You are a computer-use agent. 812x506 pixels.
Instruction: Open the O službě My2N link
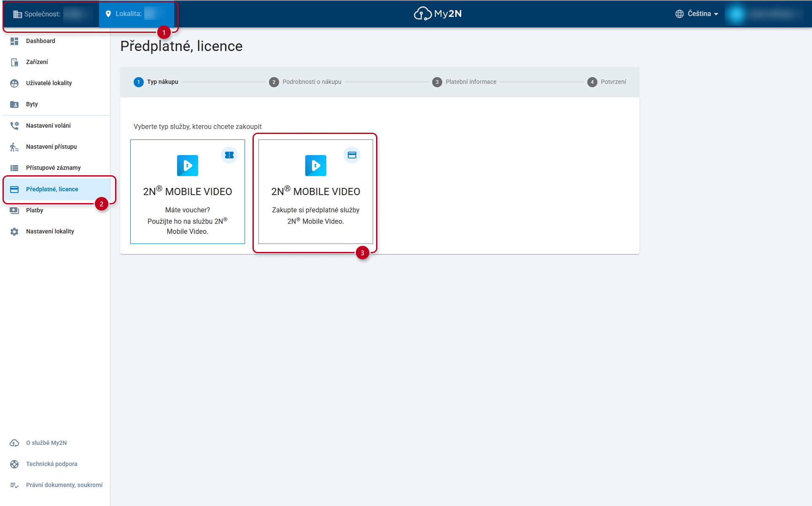[x=56, y=443]
